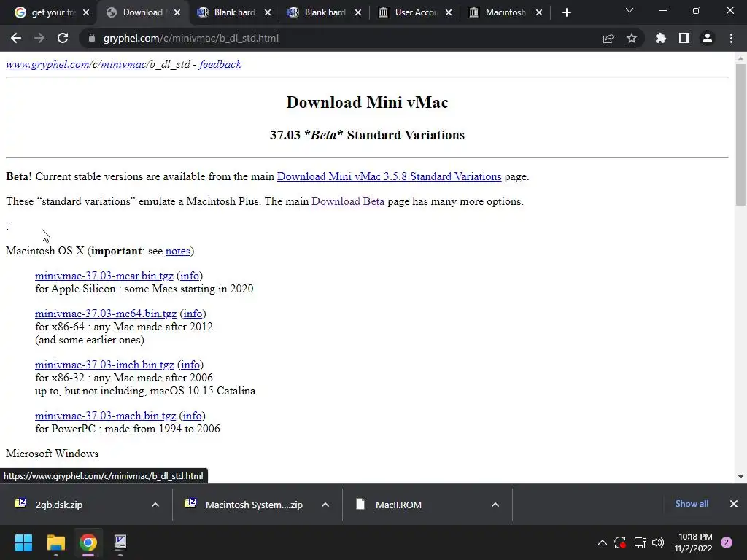Viewport: 747px width, 560px height.
Task: Close the 'get your fr' Google tab
Action: point(86,12)
